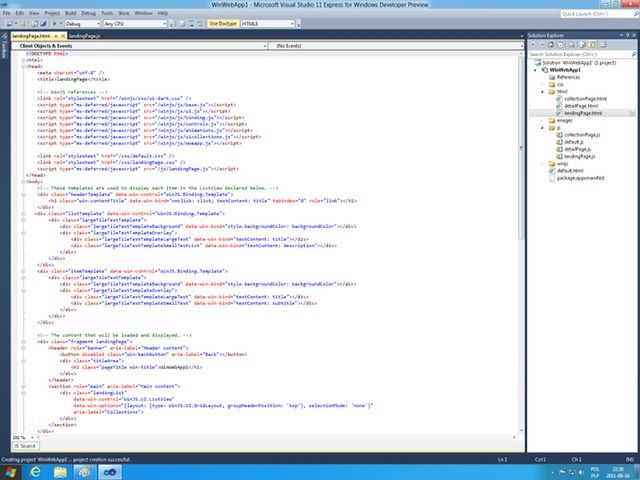
Task: Expand the images folder
Action: (543, 120)
